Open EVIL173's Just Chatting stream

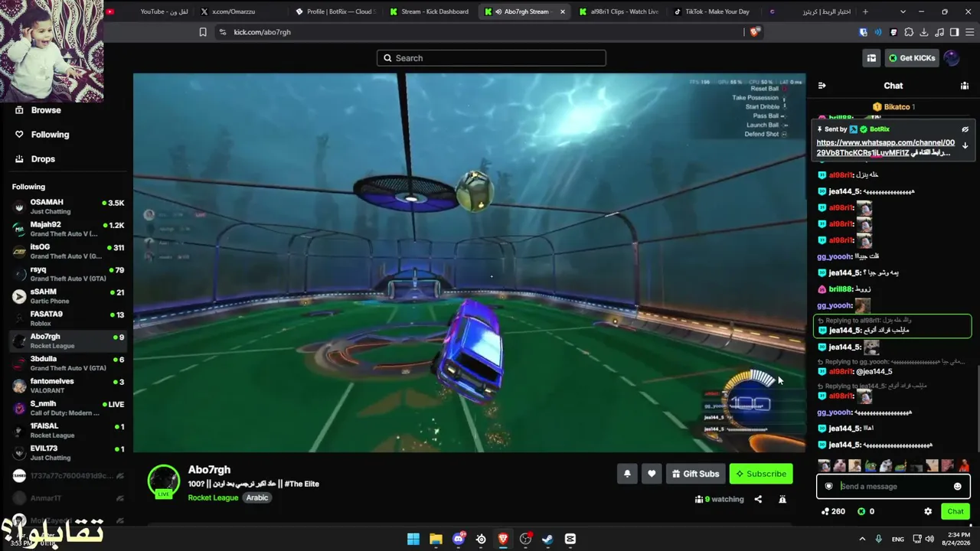pyautogui.click(x=68, y=452)
